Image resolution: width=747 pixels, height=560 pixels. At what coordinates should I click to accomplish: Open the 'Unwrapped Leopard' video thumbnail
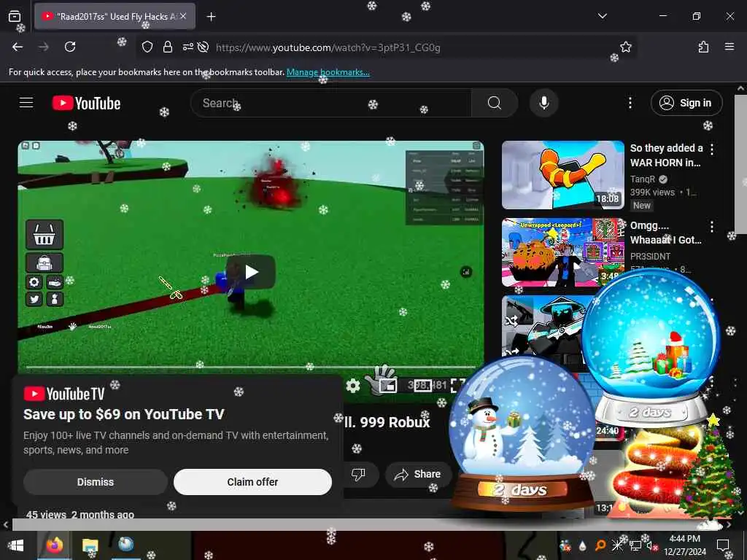tap(563, 252)
